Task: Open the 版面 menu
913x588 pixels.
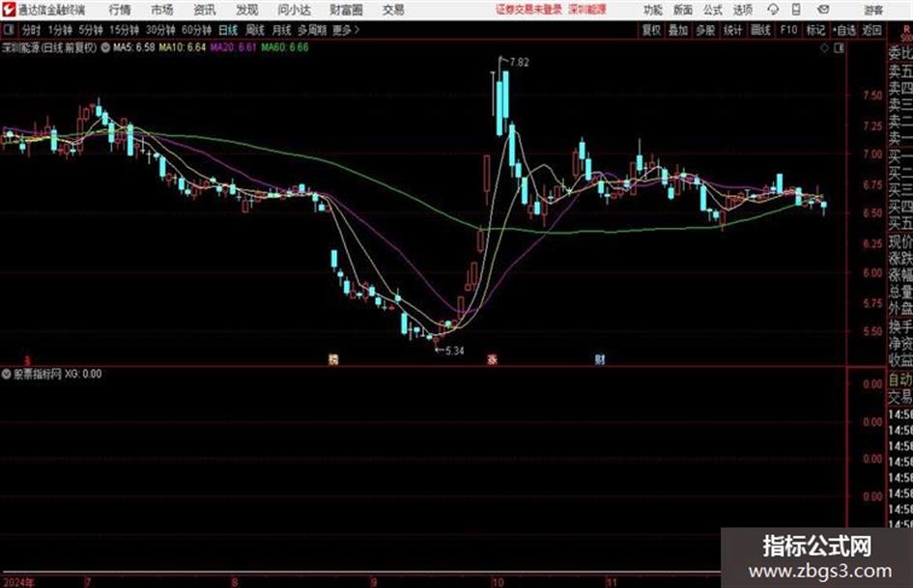Action: (x=683, y=10)
